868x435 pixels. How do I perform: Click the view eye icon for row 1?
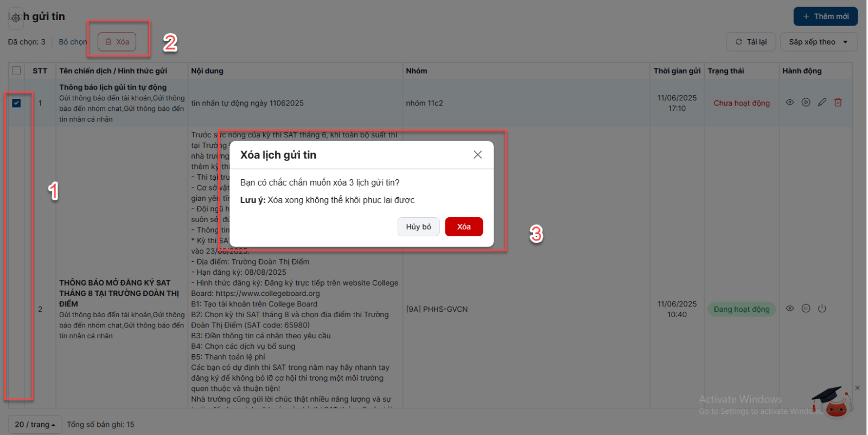(x=790, y=102)
